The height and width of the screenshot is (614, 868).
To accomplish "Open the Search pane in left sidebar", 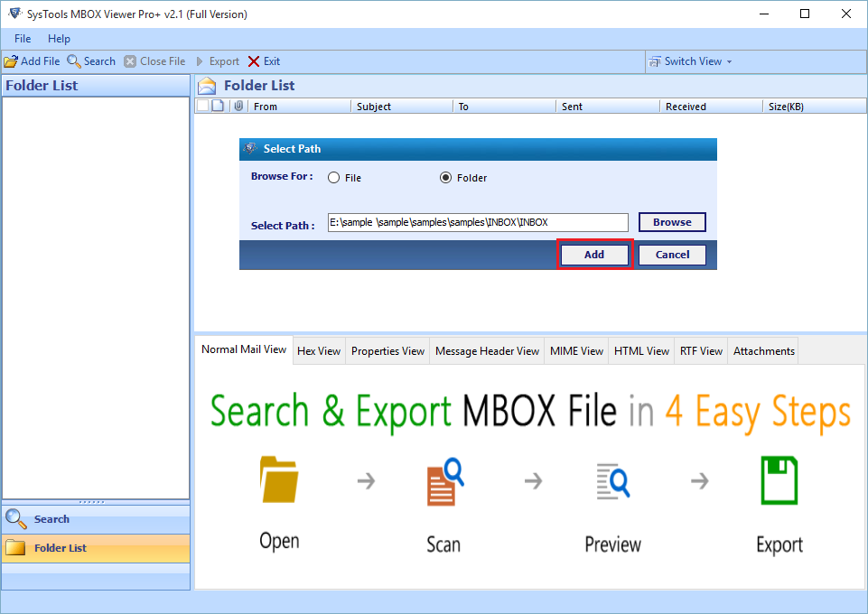I will click(96, 519).
